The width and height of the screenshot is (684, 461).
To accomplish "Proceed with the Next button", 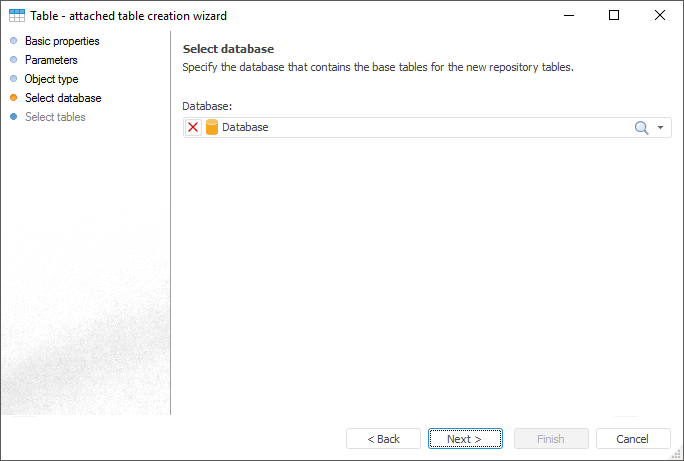I will 464,439.
